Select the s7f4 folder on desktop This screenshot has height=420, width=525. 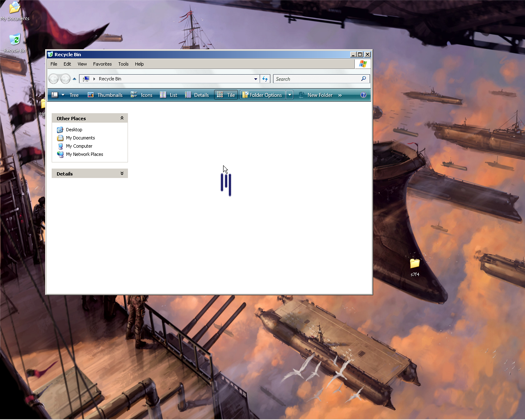(x=415, y=264)
